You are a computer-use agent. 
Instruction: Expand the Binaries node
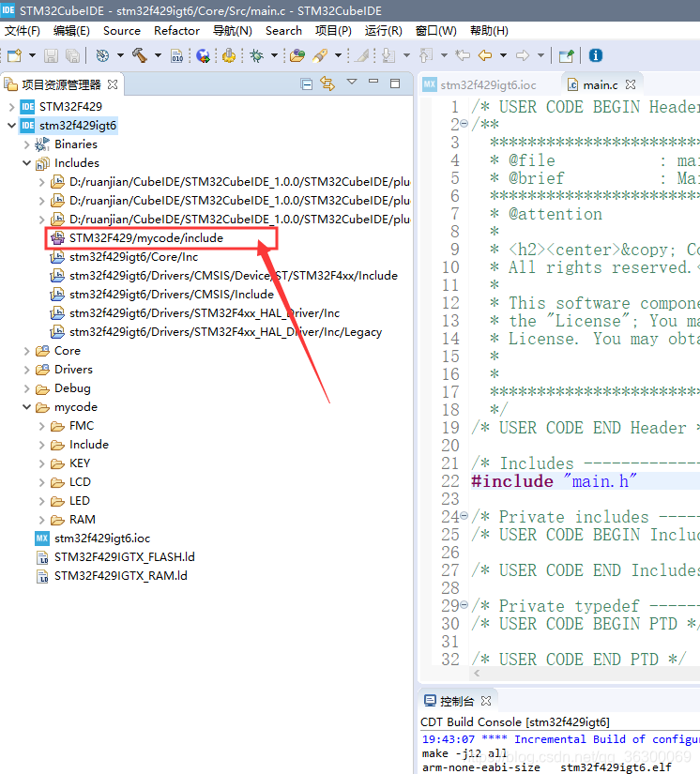(26, 144)
